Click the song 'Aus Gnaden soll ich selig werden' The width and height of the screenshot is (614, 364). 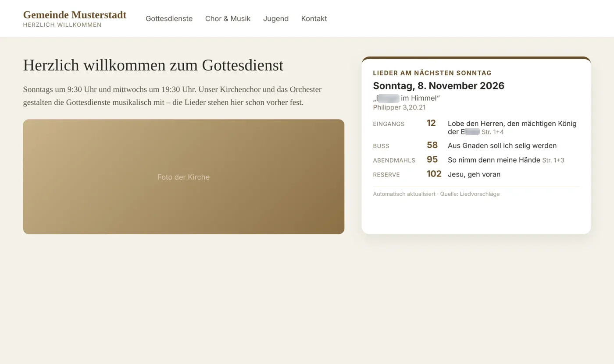(x=502, y=145)
